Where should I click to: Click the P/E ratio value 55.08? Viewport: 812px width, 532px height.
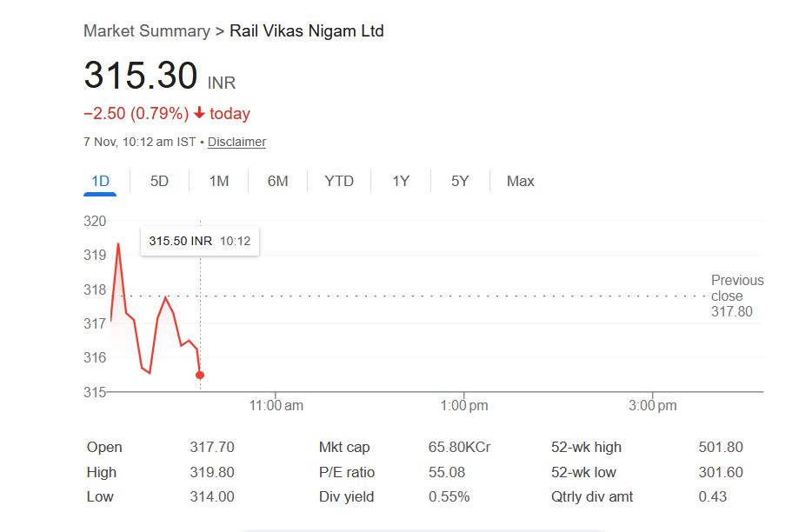(x=447, y=472)
